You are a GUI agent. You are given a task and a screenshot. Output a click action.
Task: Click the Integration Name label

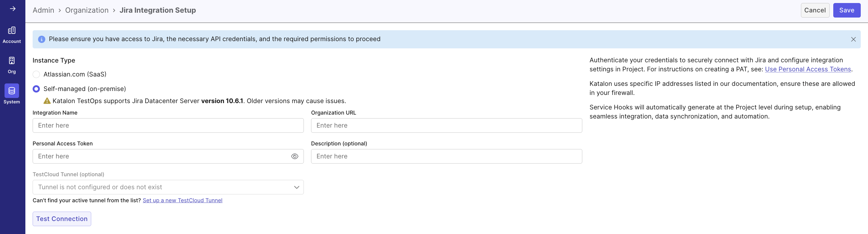click(55, 113)
